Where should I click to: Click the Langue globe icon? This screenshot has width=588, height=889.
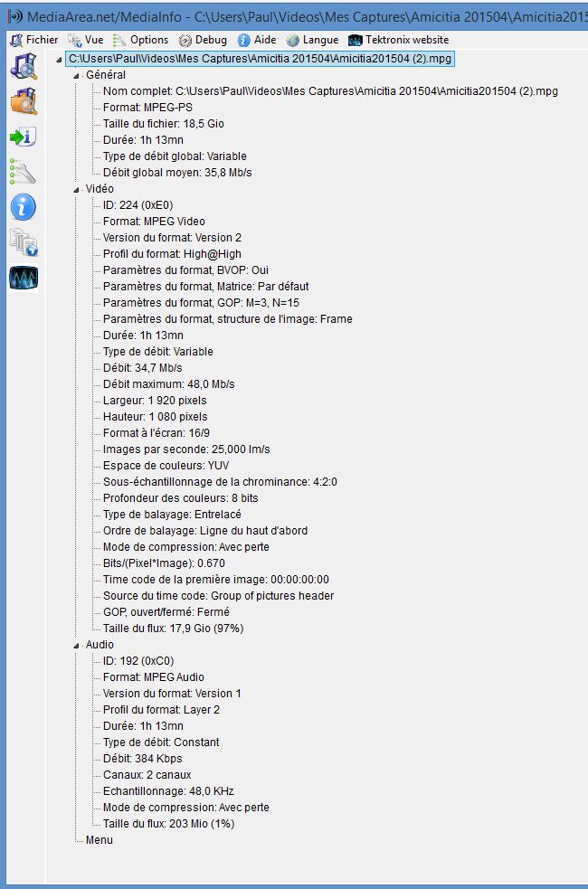[x=292, y=41]
